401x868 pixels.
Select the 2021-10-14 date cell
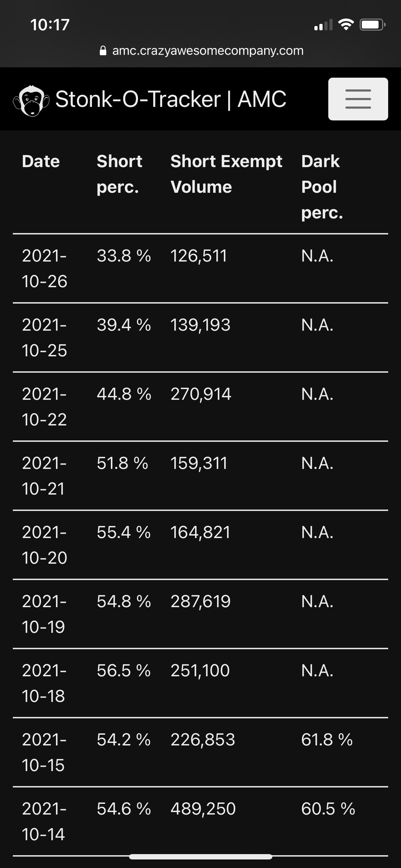pyautogui.click(x=44, y=822)
